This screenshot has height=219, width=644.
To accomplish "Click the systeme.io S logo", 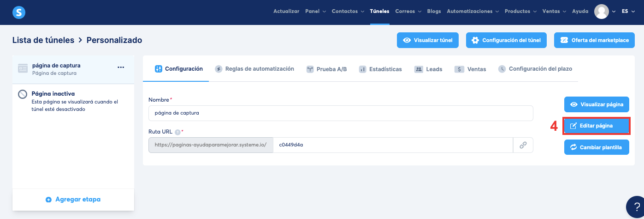I will tap(19, 12).
